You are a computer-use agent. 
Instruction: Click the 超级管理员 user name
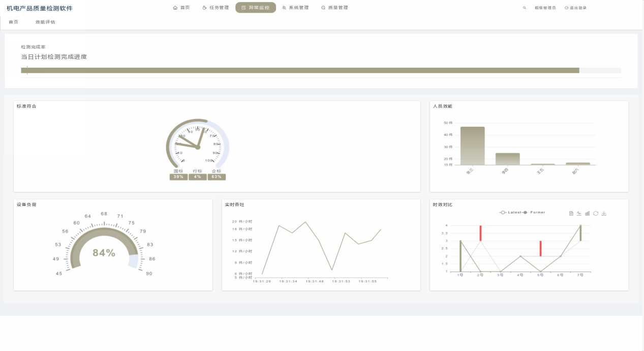click(x=545, y=8)
